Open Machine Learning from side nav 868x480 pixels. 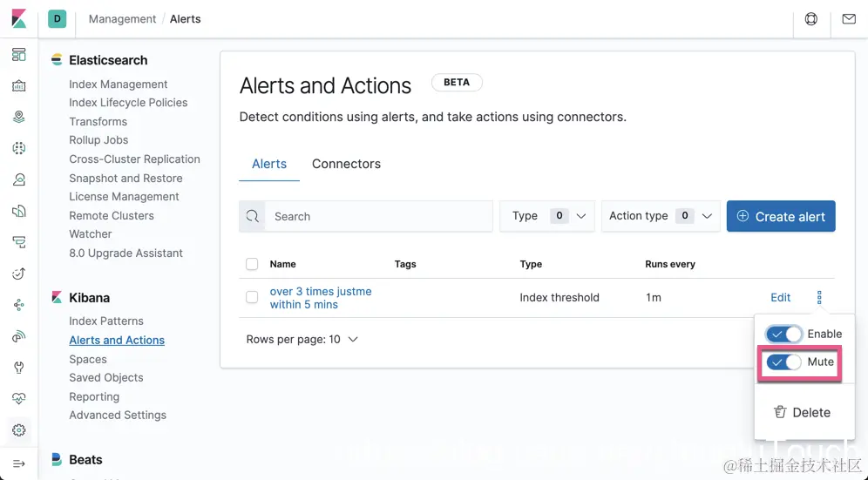19,148
